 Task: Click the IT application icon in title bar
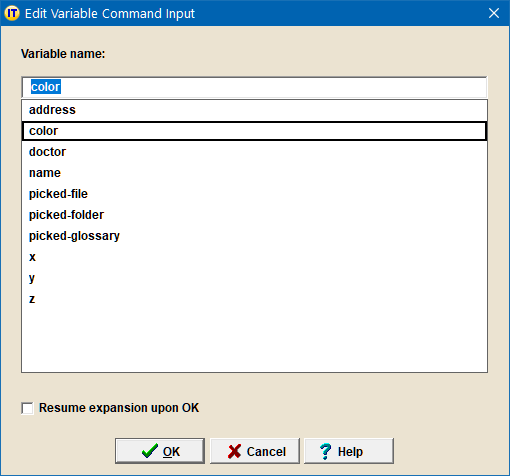[12, 13]
